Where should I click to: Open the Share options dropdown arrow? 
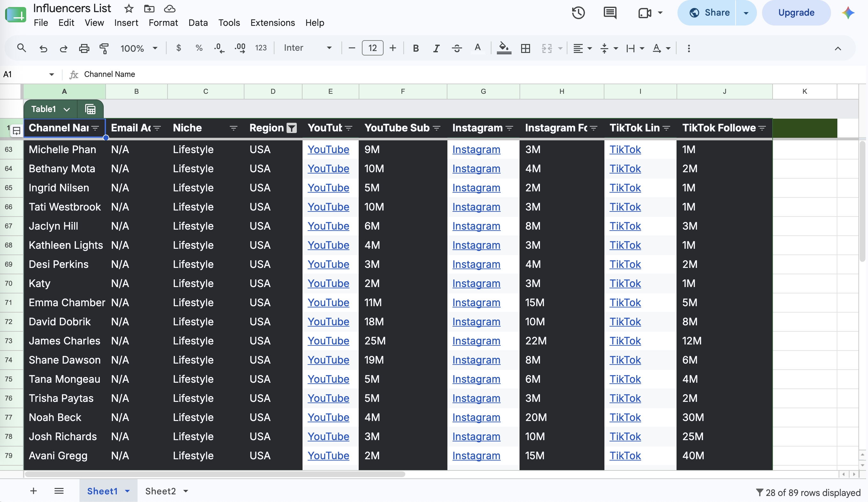(x=746, y=13)
